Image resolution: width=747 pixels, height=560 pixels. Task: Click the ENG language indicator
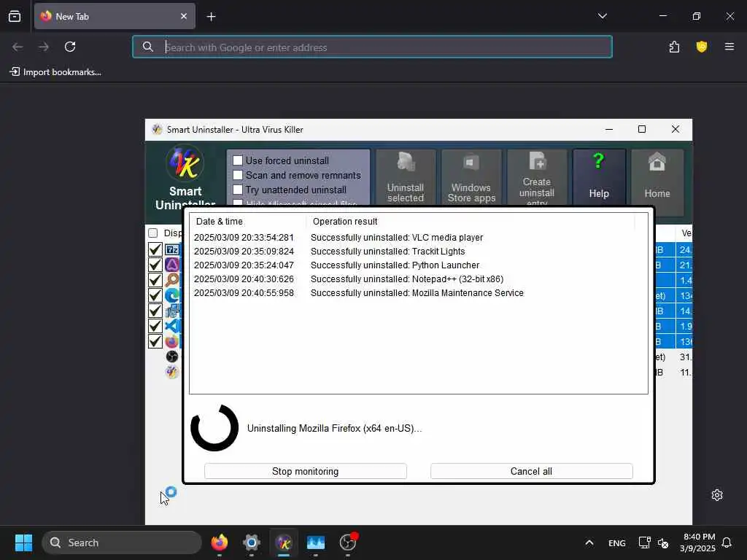point(617,542)
